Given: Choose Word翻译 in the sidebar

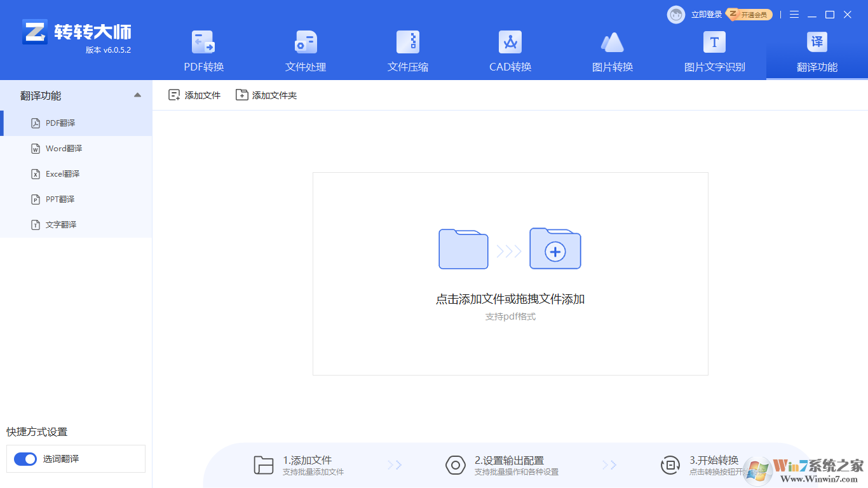Looking at the screenshot, I should (x=76, y=149).
